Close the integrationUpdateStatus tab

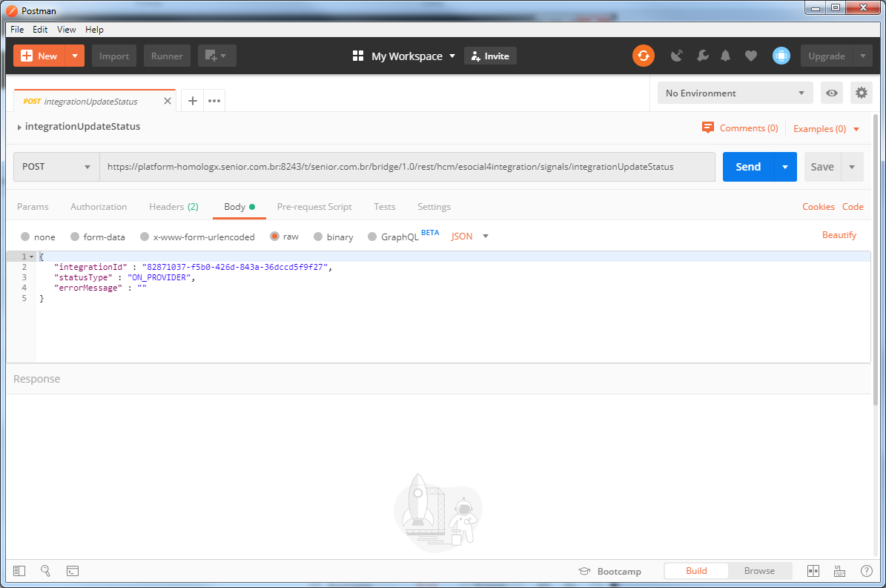click(168, 101)
